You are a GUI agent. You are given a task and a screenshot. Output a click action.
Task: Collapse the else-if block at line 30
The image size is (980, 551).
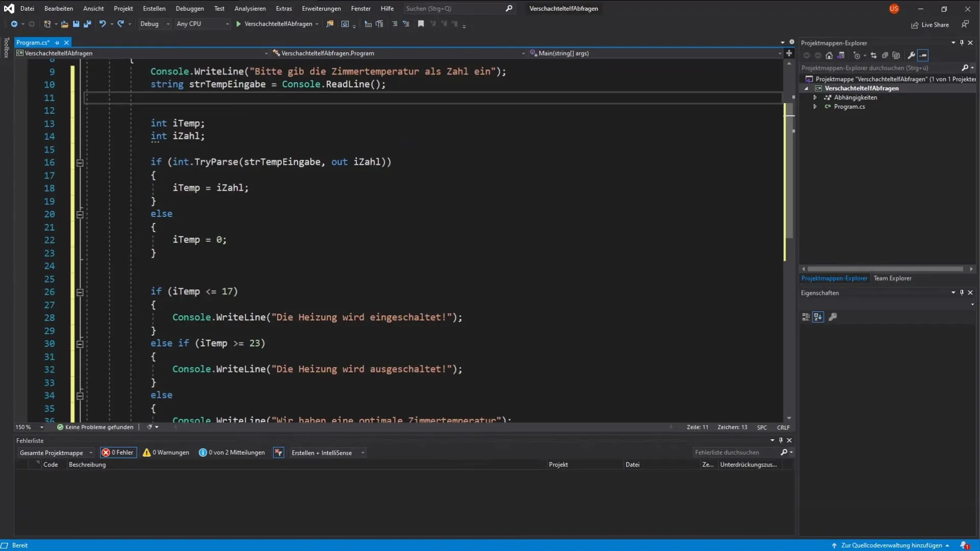point(80,344)
